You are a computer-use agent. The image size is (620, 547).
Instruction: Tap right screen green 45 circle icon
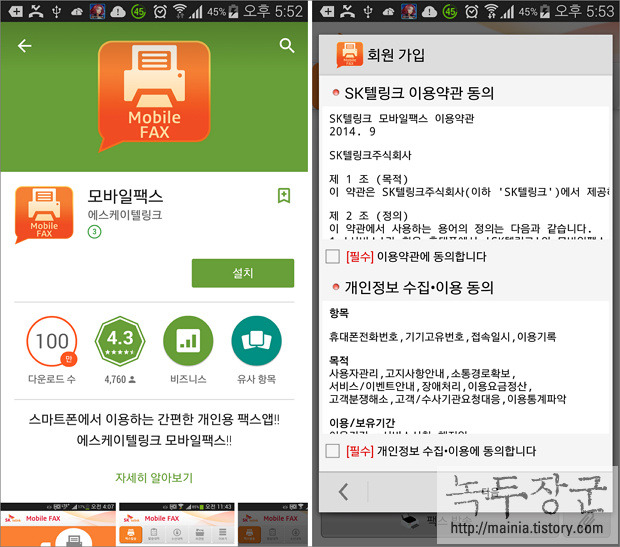point(450,11)
